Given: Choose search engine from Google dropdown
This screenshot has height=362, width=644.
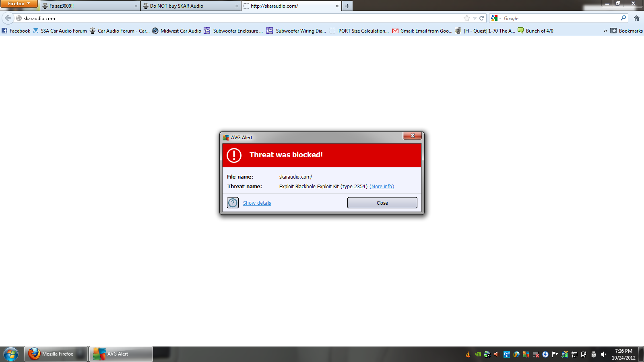Looking at the screenshot, I should [496, 18].
